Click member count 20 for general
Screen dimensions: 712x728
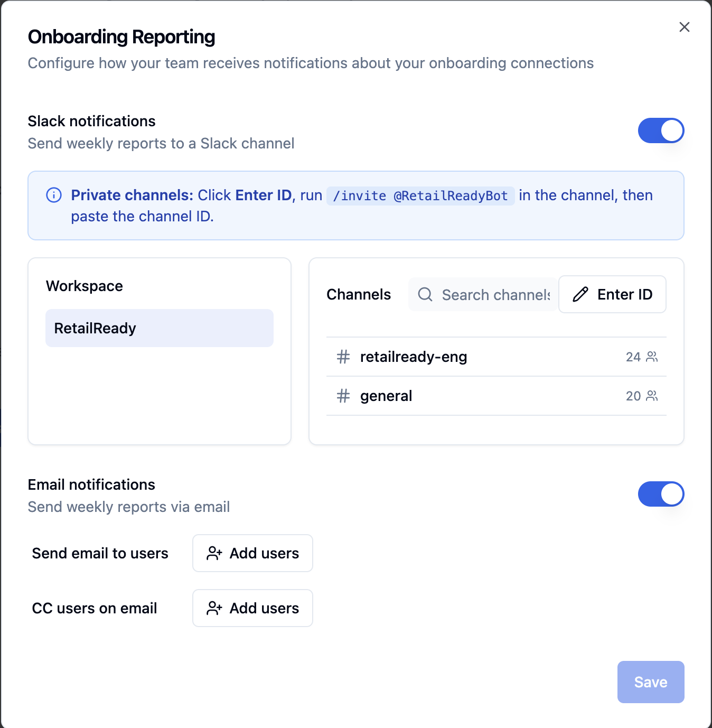point(633,396)
